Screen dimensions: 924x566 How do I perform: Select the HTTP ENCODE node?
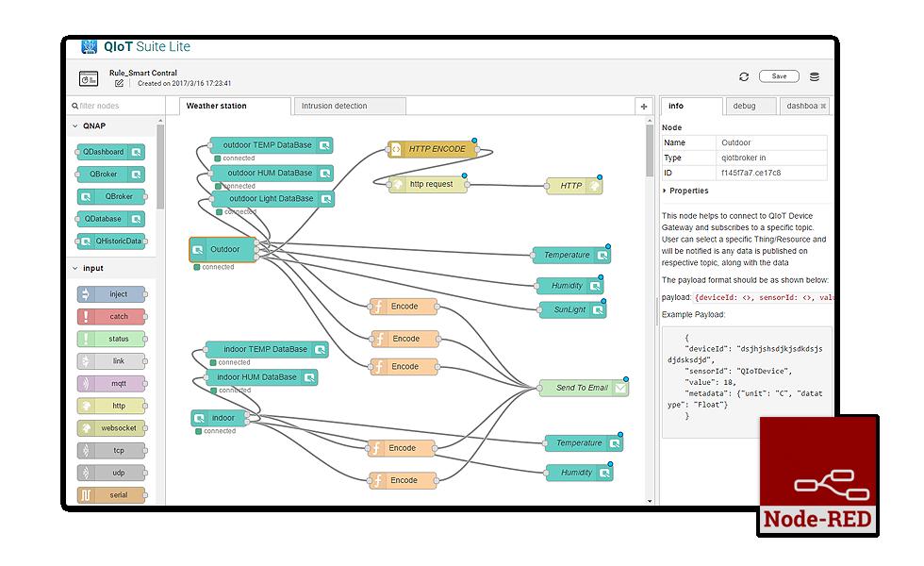coord(433,149)
